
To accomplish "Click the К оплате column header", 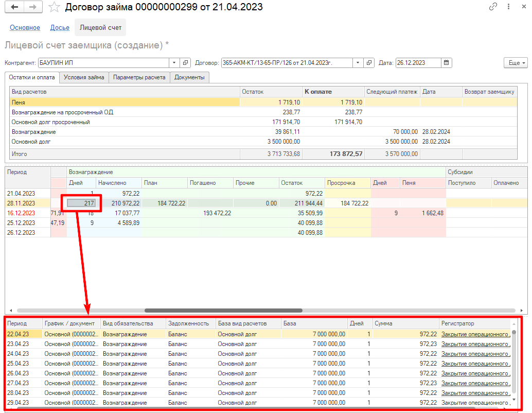I will click(333, 92).
